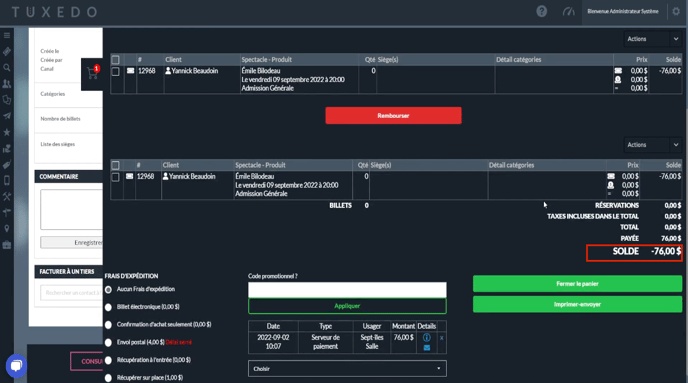Open the help question mark icon
Image resolution: width=688 pixels, height=383 pixels.
[x=541, y=11]
